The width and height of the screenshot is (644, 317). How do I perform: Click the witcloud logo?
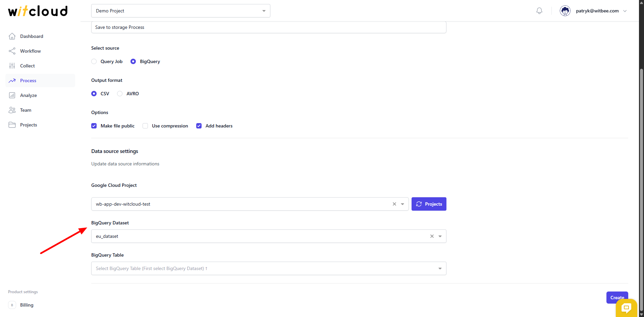(38, 11)
